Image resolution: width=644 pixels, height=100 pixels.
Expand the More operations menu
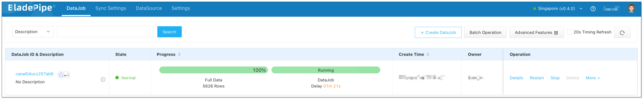pyautogui.click(x=593, y=78)
